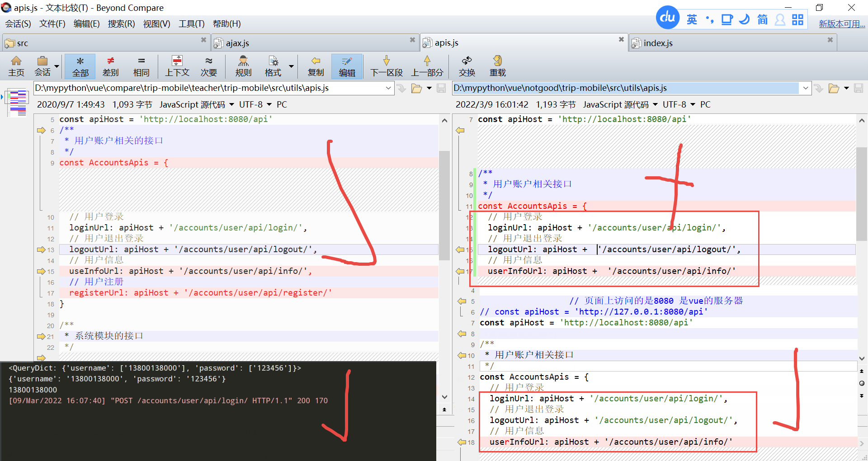Open the 工具(T) menu
The image size is (868, 461).
[x=191, y=24]
